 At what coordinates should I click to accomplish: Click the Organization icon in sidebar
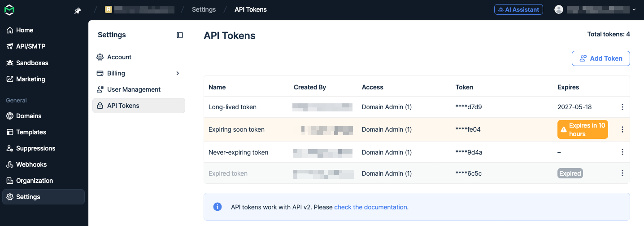tap(10, 181)
